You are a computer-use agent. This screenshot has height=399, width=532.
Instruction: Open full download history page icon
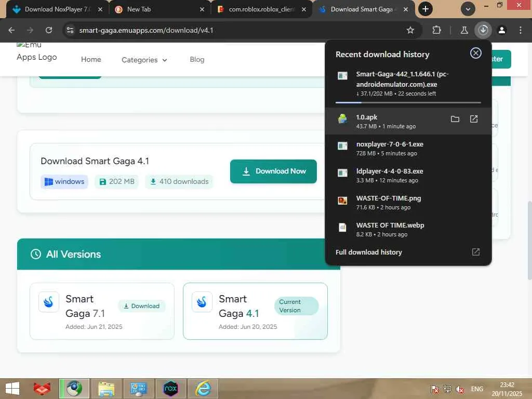(476, 252)
